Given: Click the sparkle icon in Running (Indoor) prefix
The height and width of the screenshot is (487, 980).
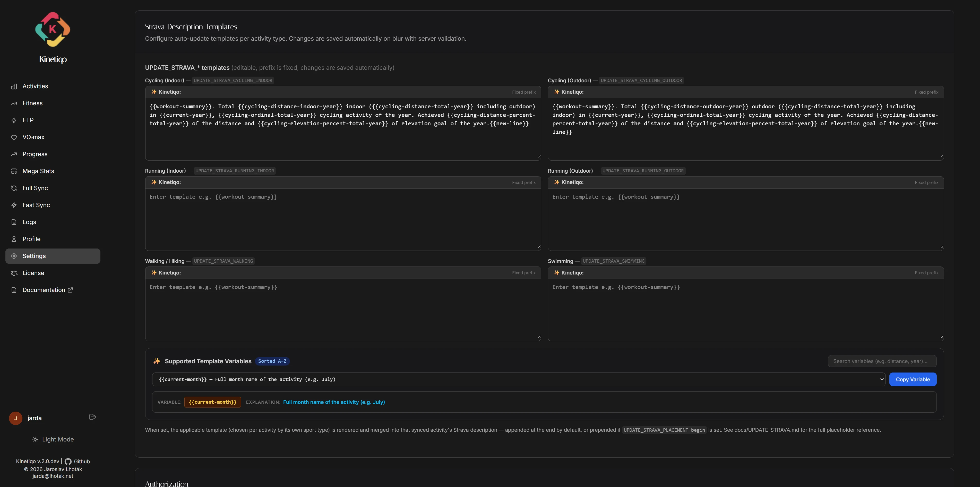Looking at the screenshot, I should (154, 182).
